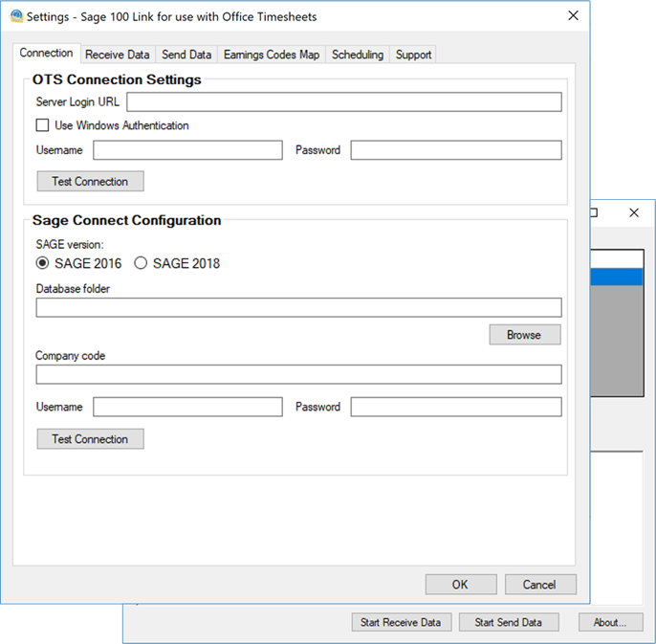Select the SAGE 2016 radio button

(x=43, y=263)
